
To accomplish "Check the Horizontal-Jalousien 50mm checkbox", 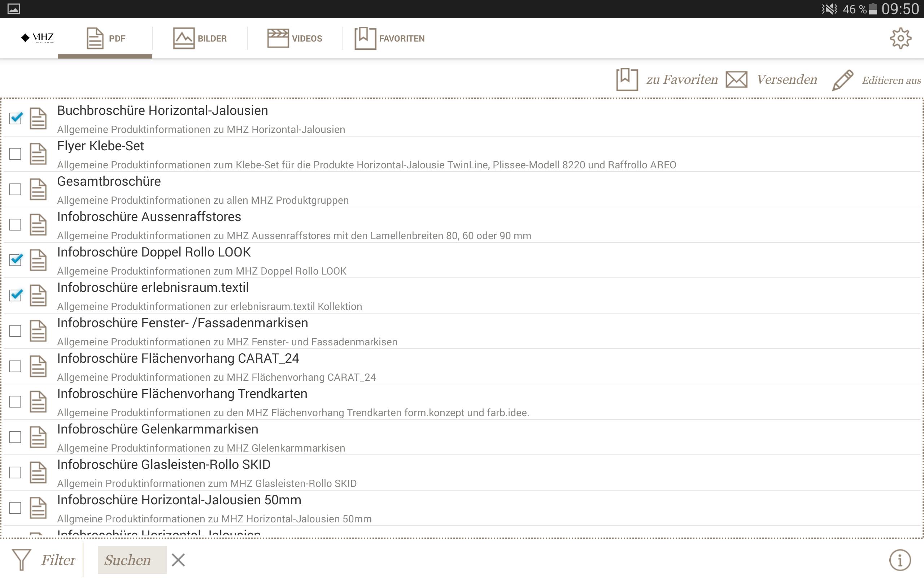I will [x=15, y=508].
